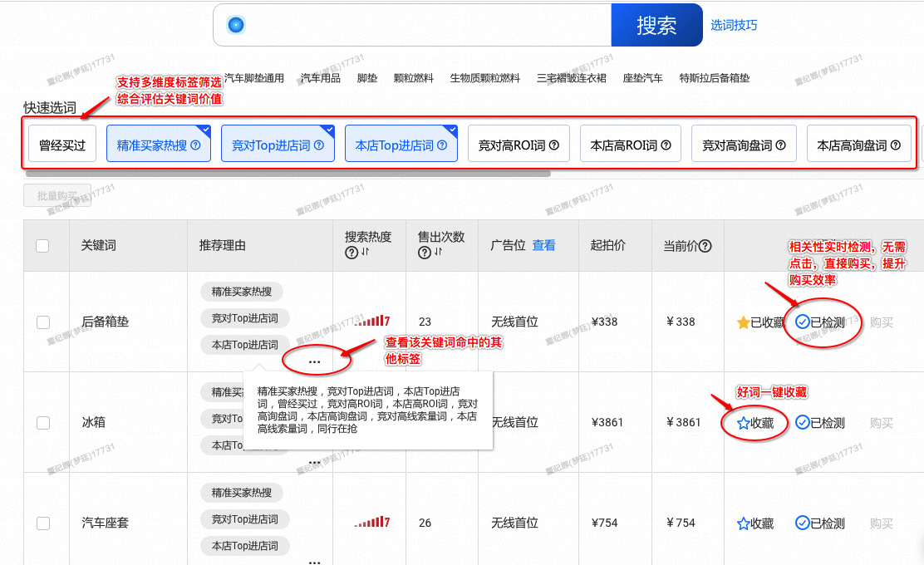Toggle the select-all checkbox in table header

pyautogui.click(x=43, y=246)
